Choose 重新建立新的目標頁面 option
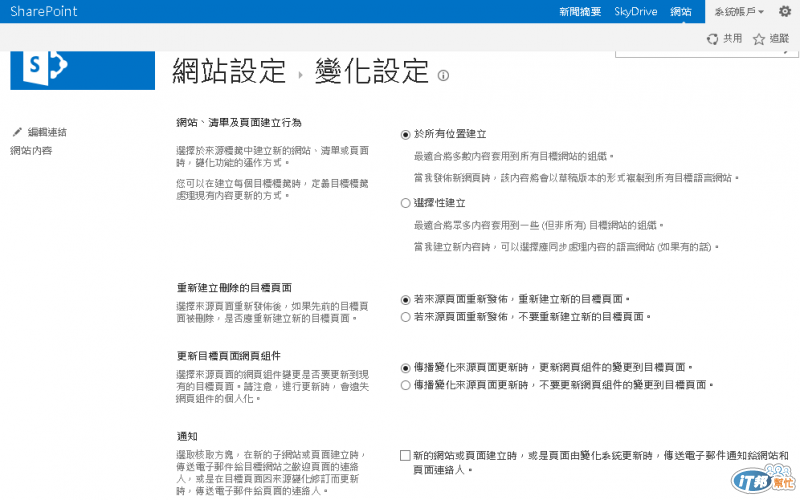The height and width of the screenshot is (500, 800). click(x=406, y=299)
